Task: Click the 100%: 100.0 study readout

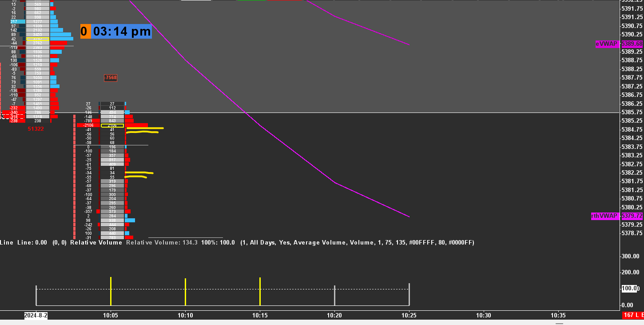Action: 218,243
